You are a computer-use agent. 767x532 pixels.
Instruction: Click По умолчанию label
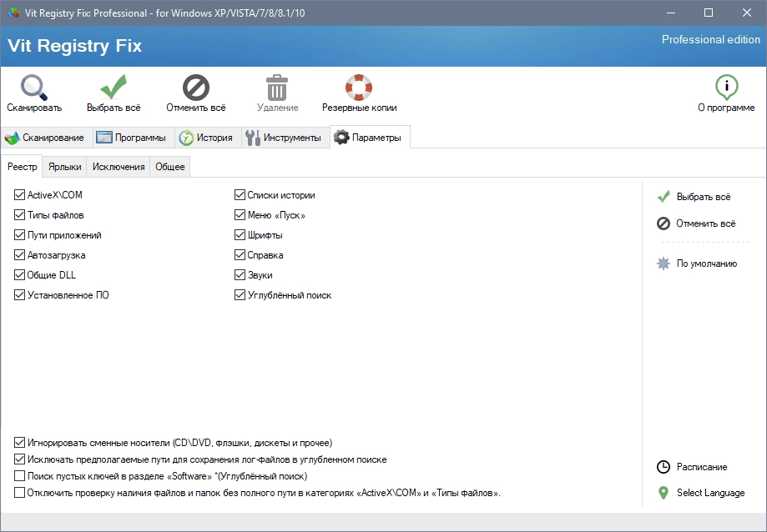click(707, 263)
